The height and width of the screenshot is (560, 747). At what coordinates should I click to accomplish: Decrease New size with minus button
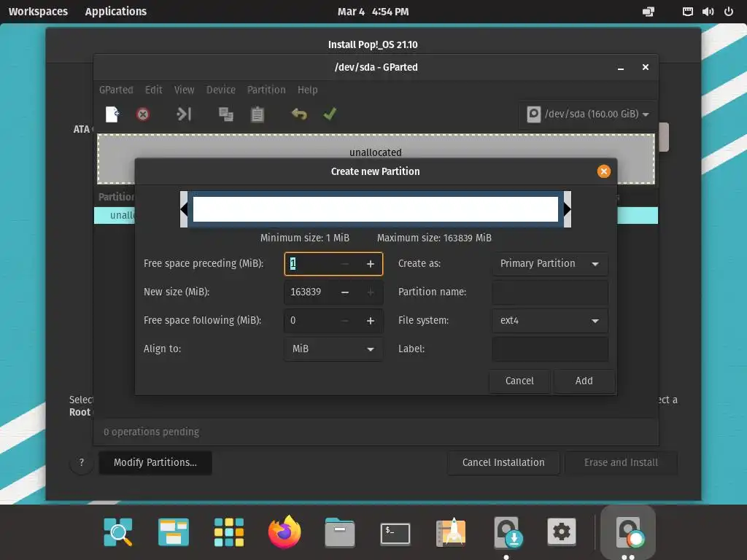[345, 292]
